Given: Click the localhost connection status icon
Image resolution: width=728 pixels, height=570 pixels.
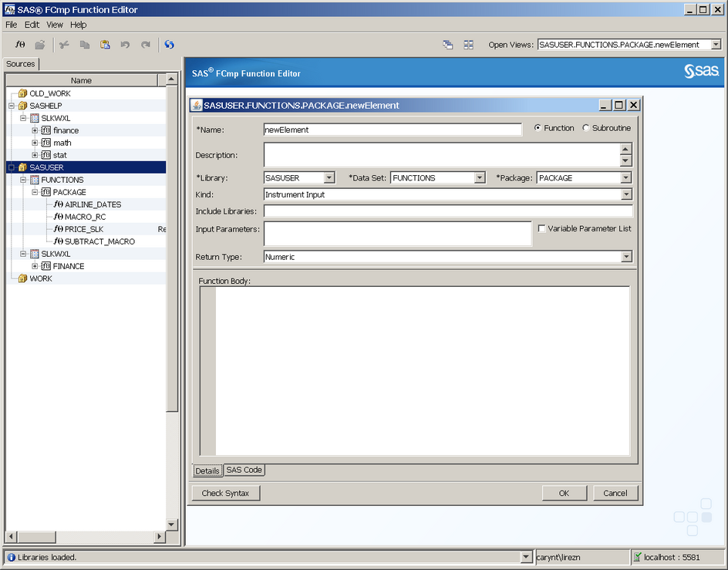Looking at the screenshot, I should coord(637,557).
